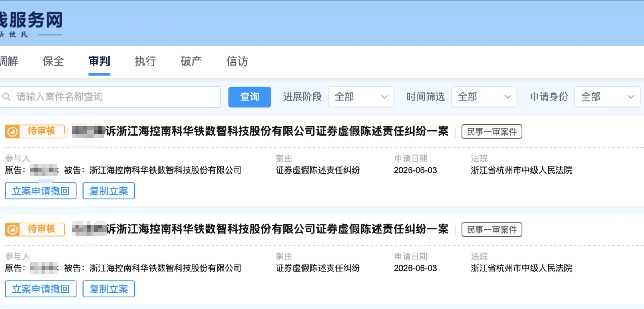Click second case's 浙江省杭州市中级人民法院 court text

tap(521, 268)
